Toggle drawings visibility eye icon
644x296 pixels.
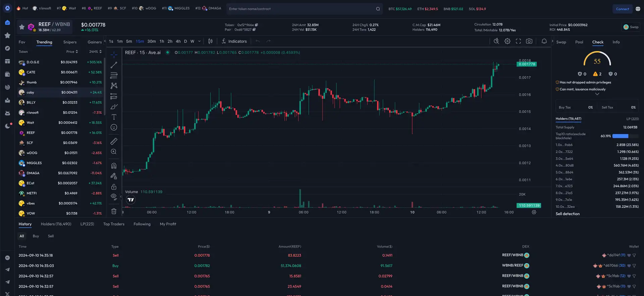pyautogui.click(x=114, y=197)
